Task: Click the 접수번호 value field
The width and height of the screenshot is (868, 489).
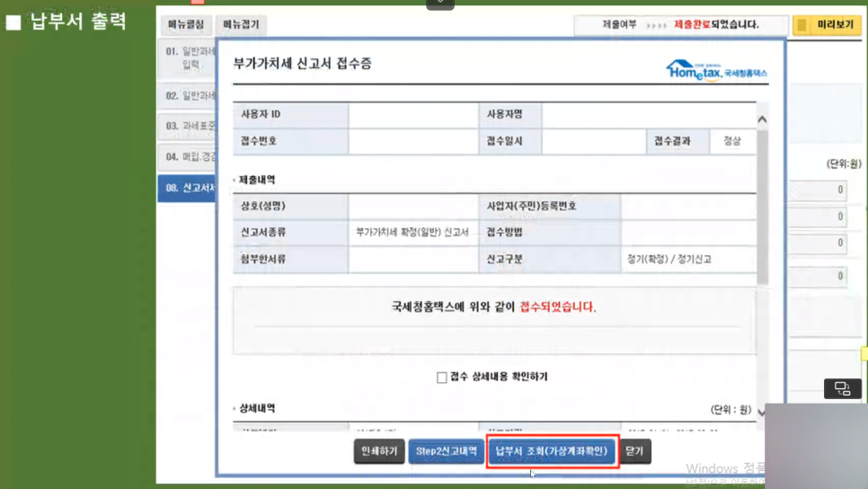Action: 413,141
